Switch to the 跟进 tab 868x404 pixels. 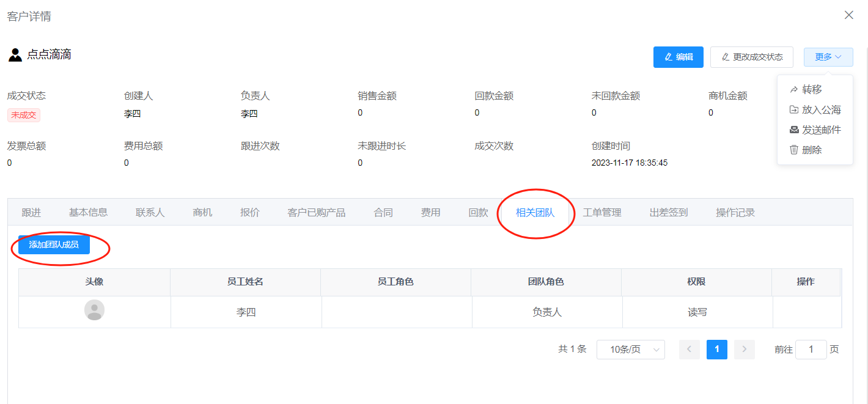(31, 213)
